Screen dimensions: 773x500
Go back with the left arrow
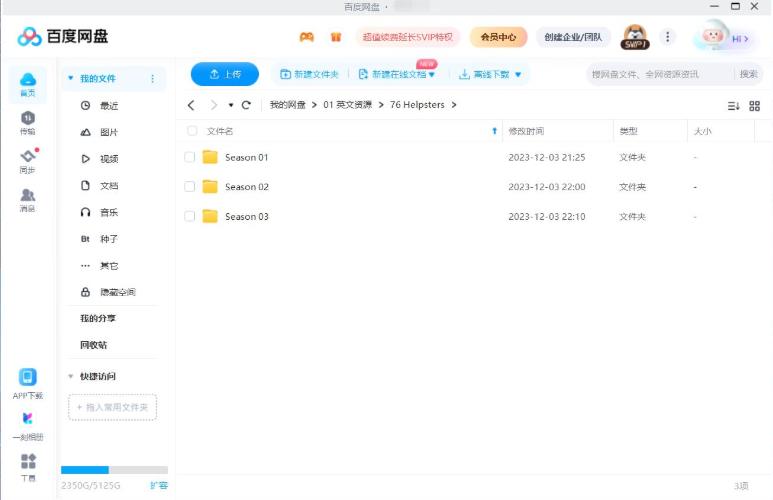(191, 105)
